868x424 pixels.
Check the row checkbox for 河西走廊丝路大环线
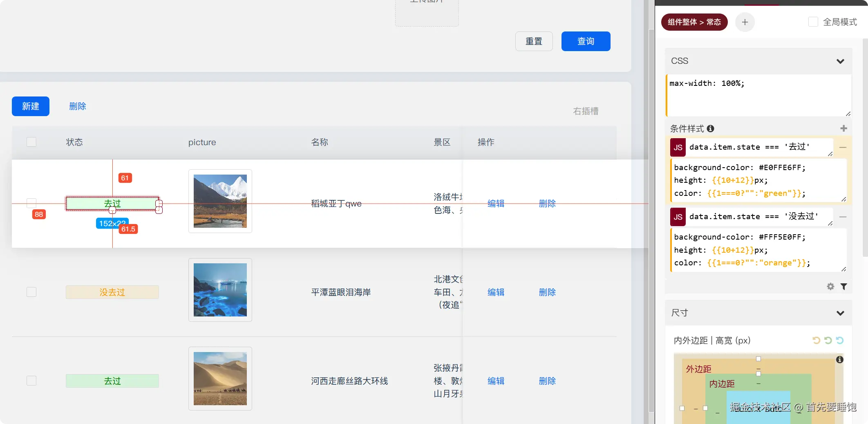tap(31, 381)
